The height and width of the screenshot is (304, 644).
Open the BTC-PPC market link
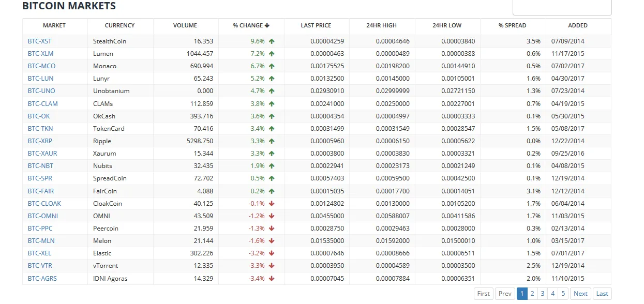(x=40, y=228)
